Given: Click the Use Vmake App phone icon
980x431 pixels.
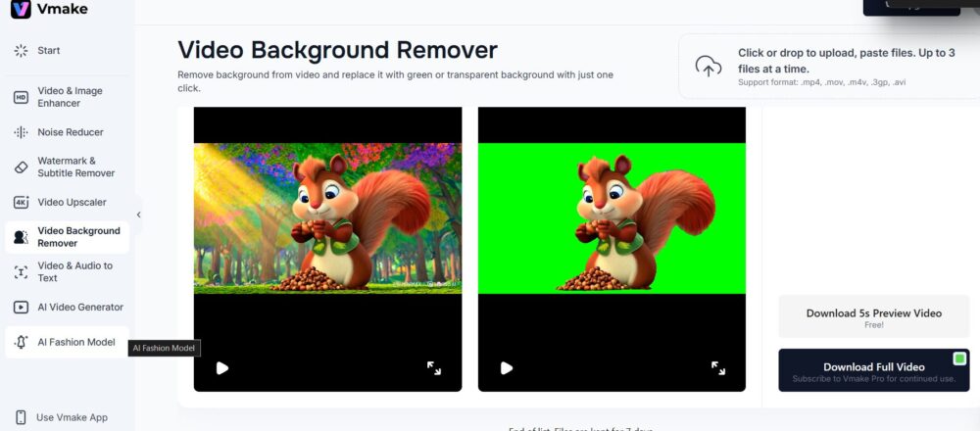Looking at the screenshot, I should click(x=21, y=417).
